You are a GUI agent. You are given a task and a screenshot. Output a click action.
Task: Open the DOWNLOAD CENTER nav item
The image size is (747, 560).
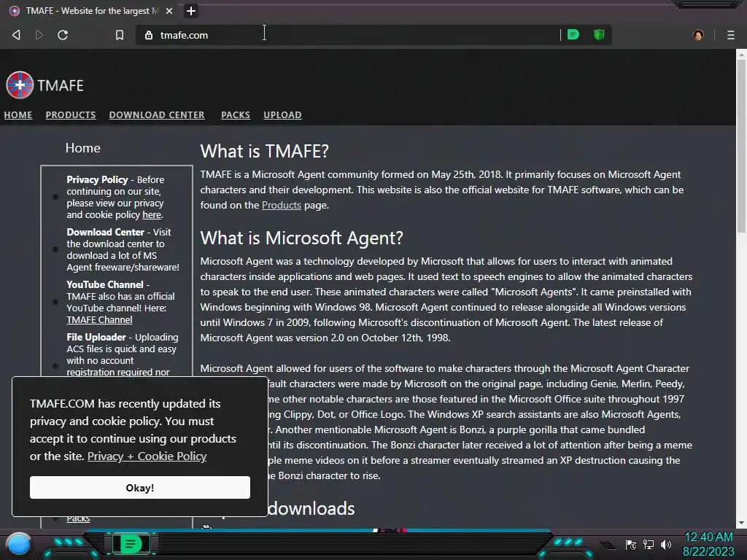pyautogui.click(x=157, y=114)
